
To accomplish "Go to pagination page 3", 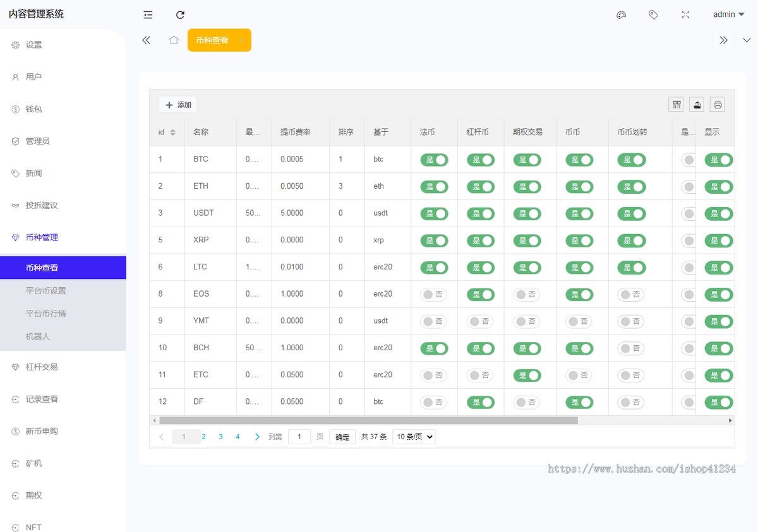I will pyautogui.click(x=220, y=436).
